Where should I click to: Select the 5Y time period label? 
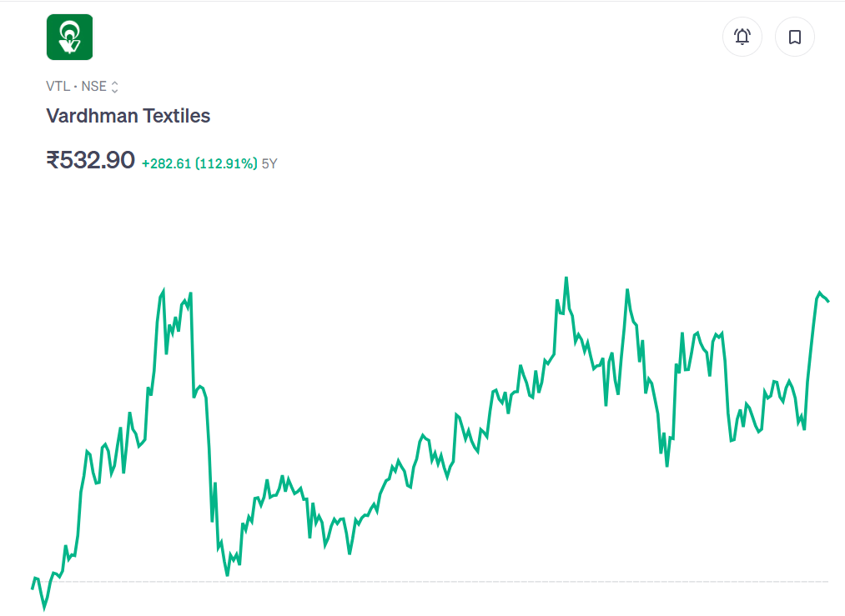coord(269,164)
